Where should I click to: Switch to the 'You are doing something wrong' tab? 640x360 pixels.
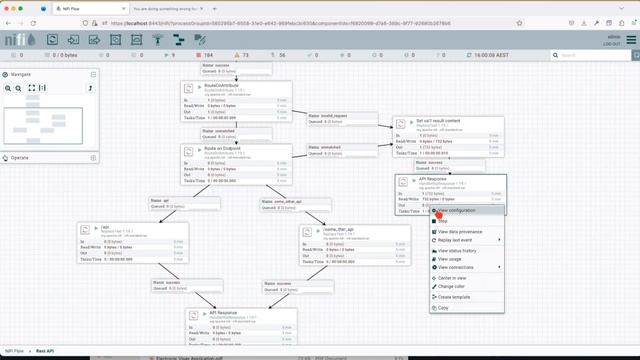(167, 9)
